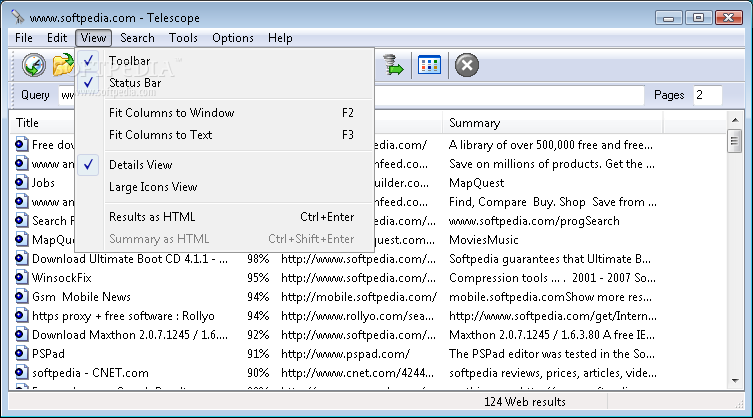Open the Options menu
The width and height of the screenshot is (753, 418).
(233, 37)
